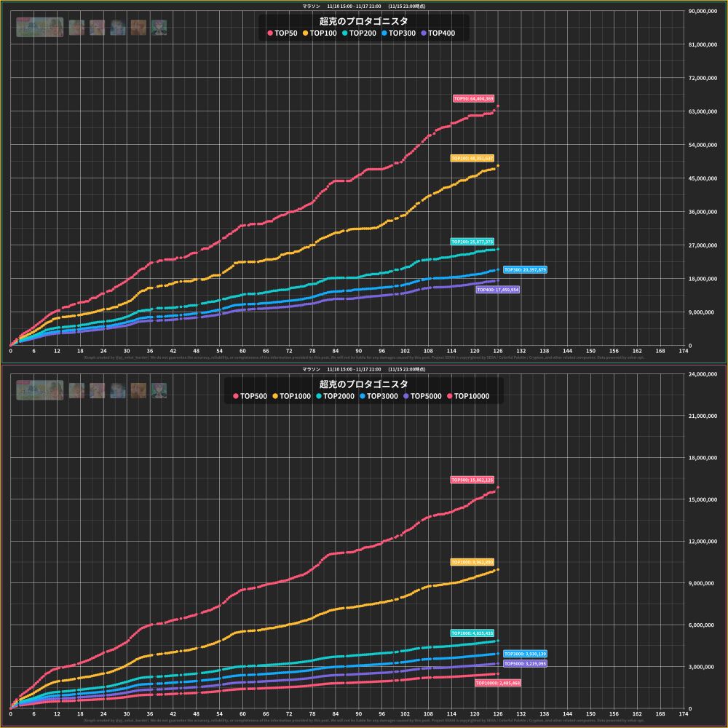Click the 174 x-axis tick of upper chart
Image resolution: width=728 pixels, height=728 pixels.
pyautogui.click(x=683, y=351)
